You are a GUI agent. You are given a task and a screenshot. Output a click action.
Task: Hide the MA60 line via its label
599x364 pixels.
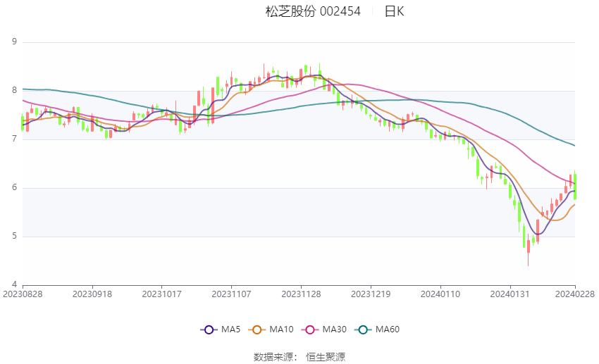(388, 330)
